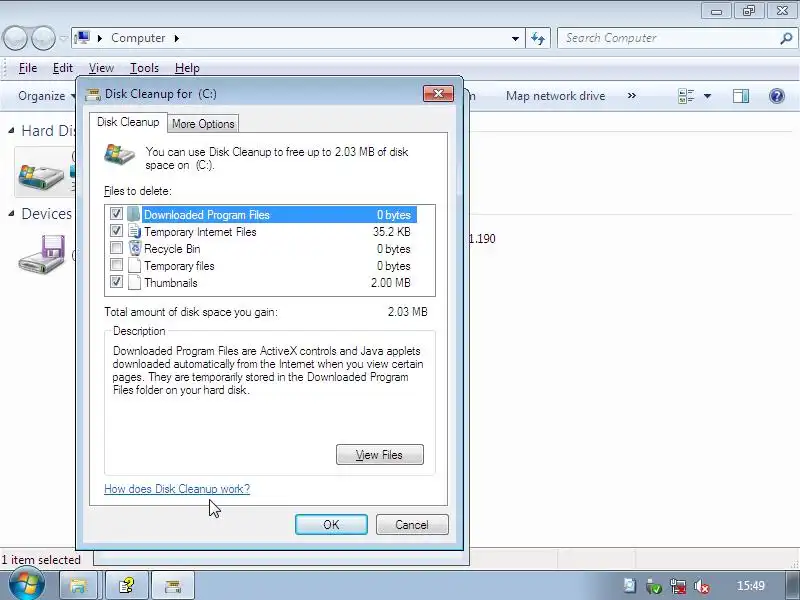Click the Thumbnails blank page icon

point(134,282)
